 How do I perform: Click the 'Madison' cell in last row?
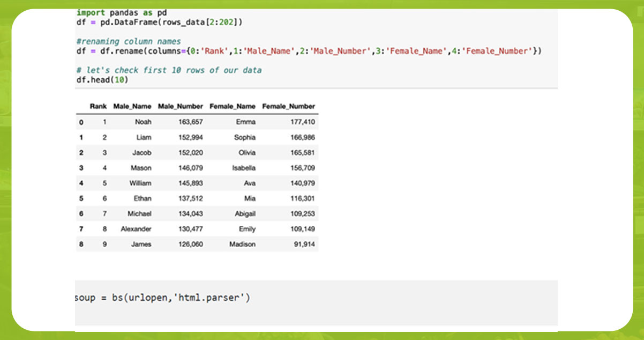[242, 244]
